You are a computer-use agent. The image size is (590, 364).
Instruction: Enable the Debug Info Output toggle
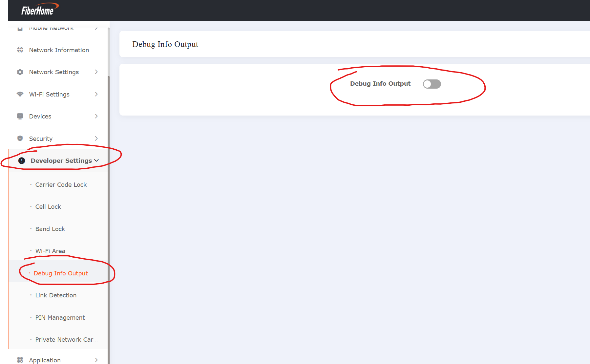tap(432, 84)
